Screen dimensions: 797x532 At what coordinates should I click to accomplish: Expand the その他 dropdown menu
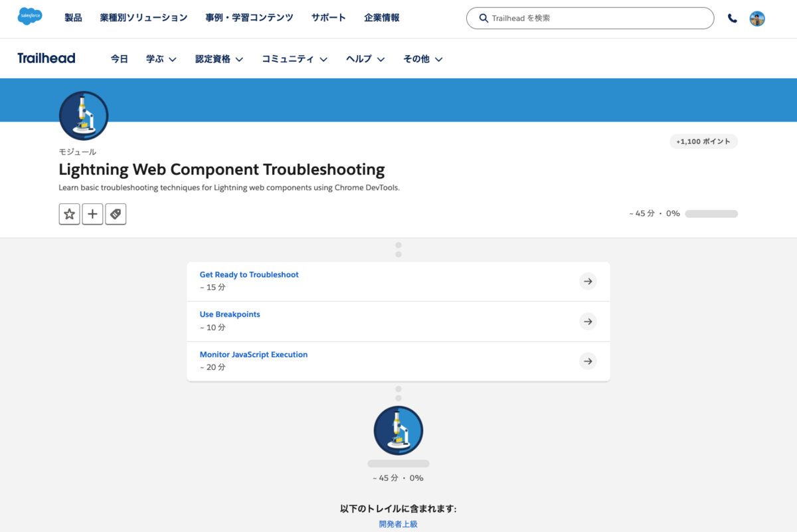click(423, 59)
